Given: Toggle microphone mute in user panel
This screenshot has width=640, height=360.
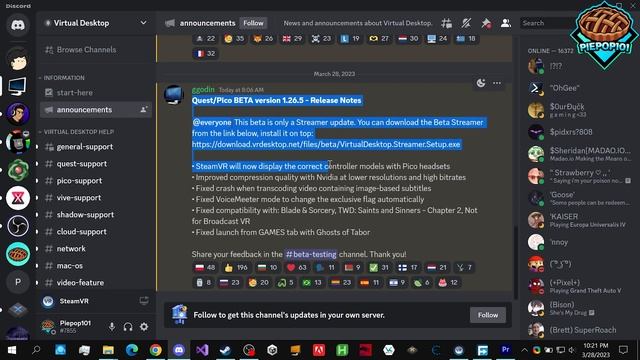Looking at the screenshot, I should (112, 327).
